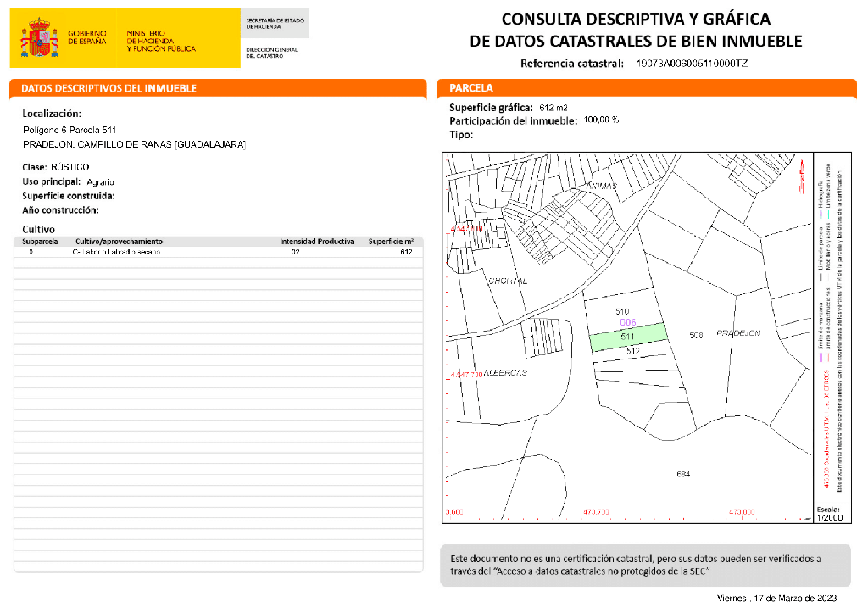The width and height of the screenshot is (868, 613).
Task: Click the 'Superficie construida:' label
Action: click(x=69, y=196)
